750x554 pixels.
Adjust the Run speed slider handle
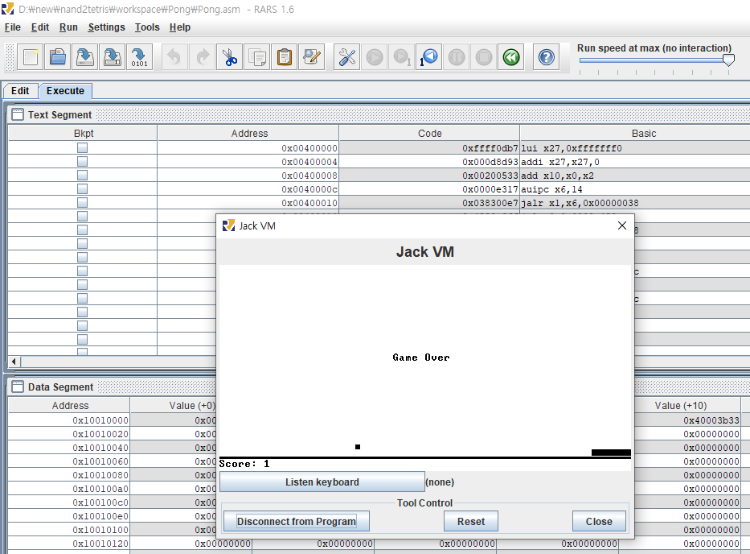click(x=728, y=60)
